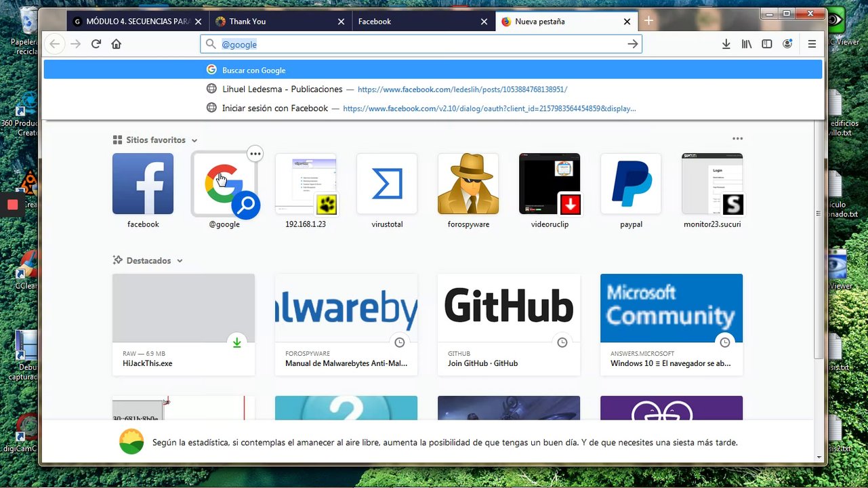Click the Sitios favoritos heading
Image resolution: width=868 pixels, height=488 pixels.
(156, 140)
